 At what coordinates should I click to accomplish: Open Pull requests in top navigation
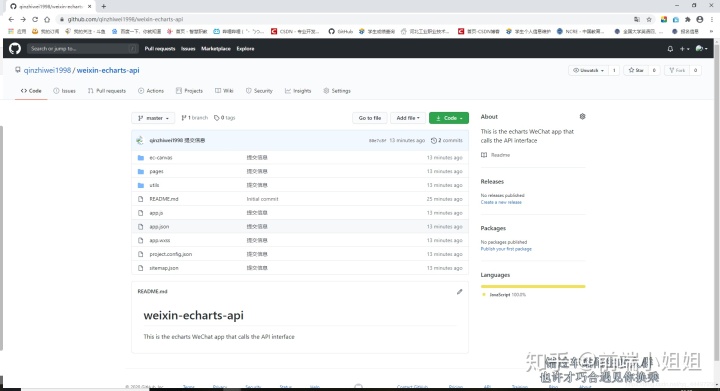click(x=160, y=49)
